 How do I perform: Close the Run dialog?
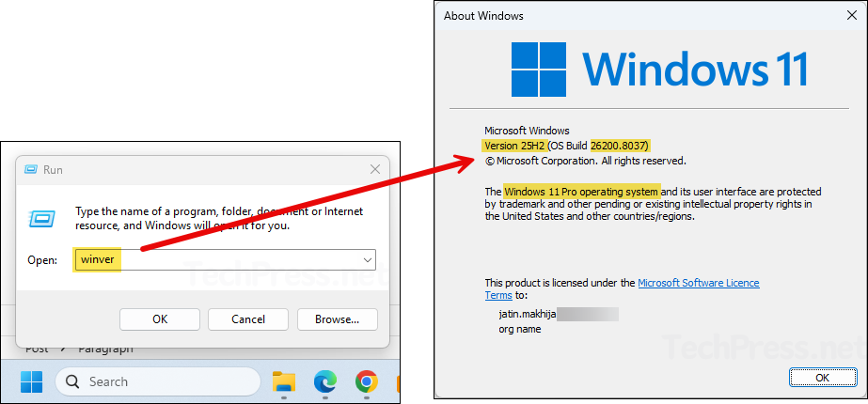(375, 169)
